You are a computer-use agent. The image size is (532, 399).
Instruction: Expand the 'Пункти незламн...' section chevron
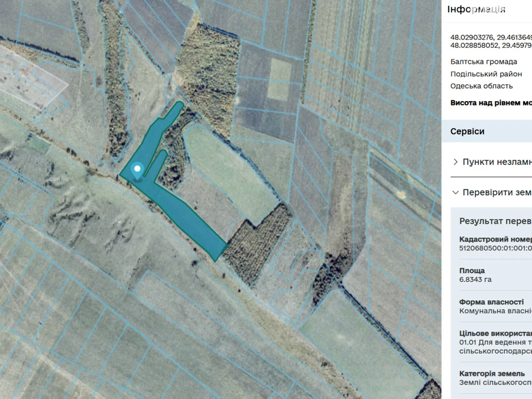[x=456, y=162]
